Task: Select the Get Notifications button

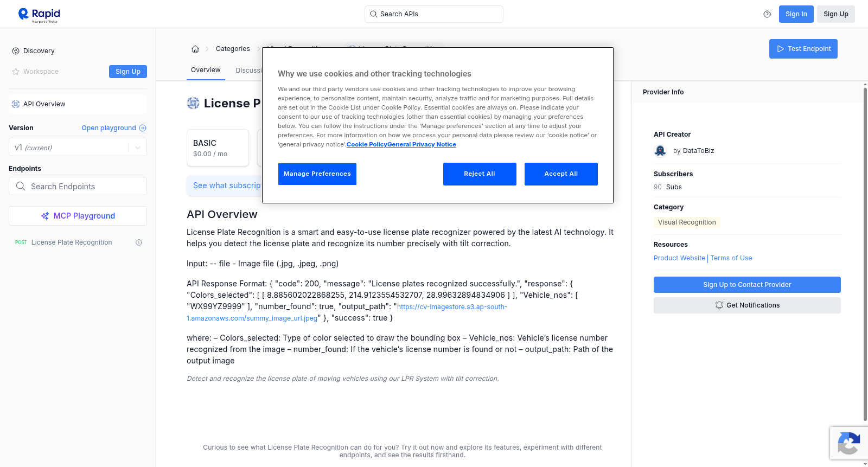Action: 747,305
